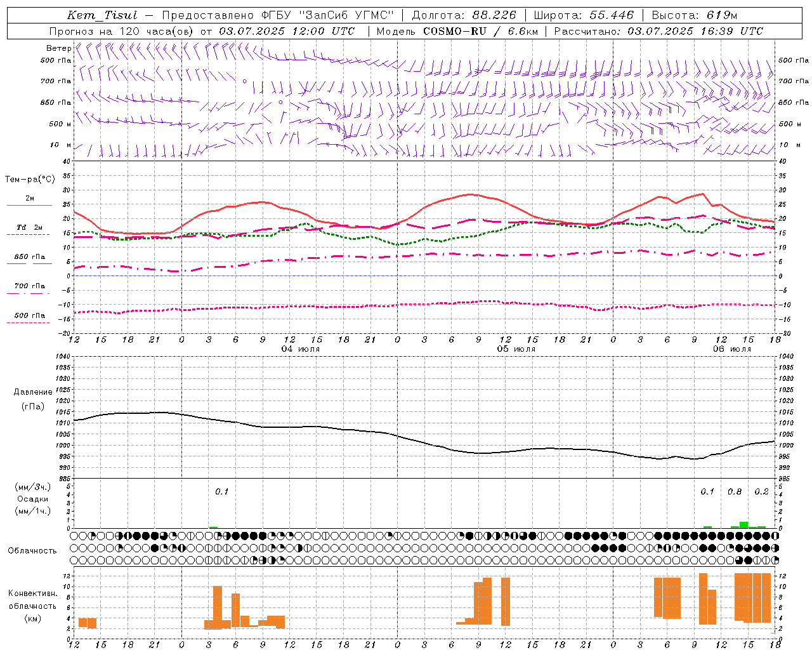
Task: Click the Давление pressure panel label
Action: point(33,392)
